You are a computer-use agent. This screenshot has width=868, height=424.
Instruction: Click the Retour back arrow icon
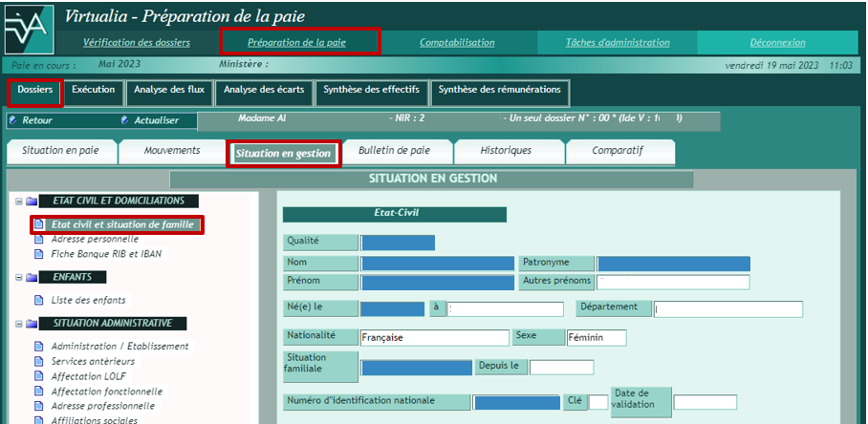coord(12,120)
